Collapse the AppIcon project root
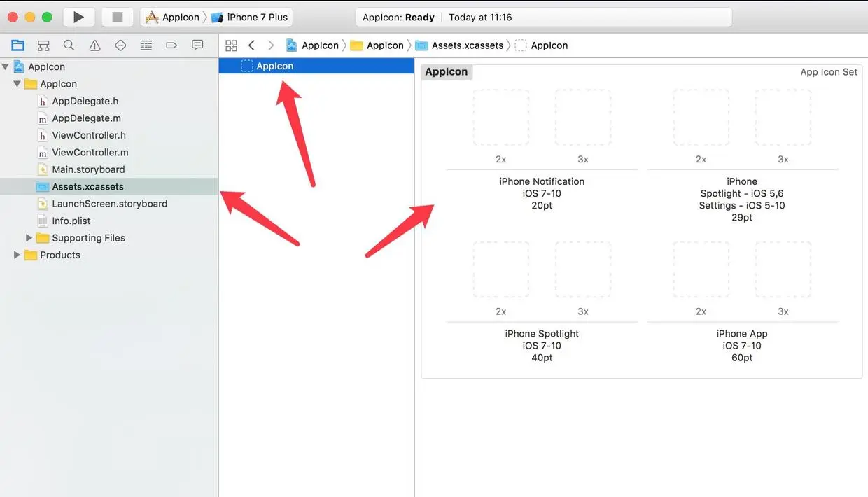Screen dimensions: 868x497 (x=6, y=66)
